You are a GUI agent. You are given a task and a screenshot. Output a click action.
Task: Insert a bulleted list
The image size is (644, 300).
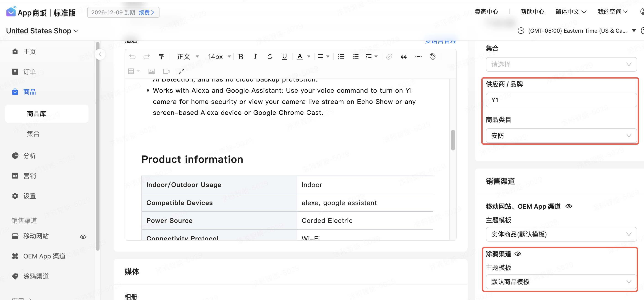(x=341, y=57)
